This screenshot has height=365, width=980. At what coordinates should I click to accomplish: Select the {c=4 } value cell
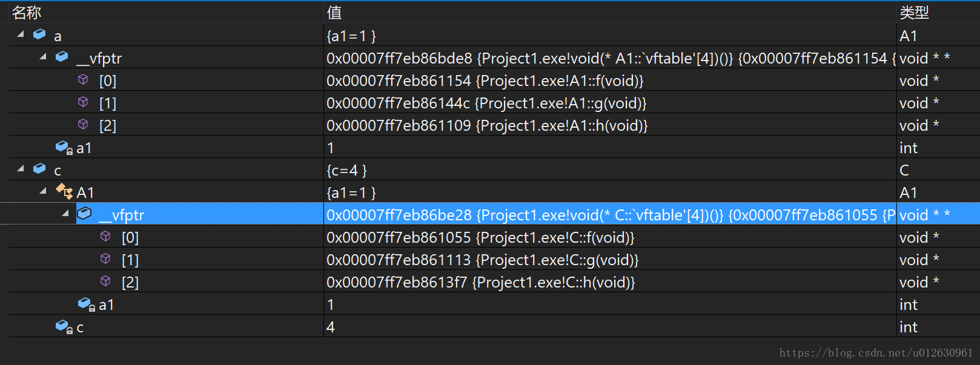pos(610,170)
